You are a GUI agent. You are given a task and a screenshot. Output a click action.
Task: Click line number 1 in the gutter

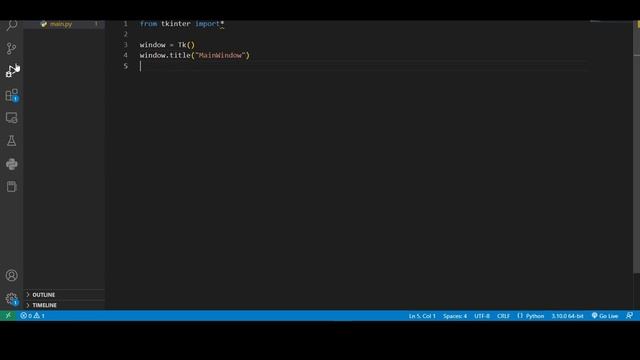point(125,24)
